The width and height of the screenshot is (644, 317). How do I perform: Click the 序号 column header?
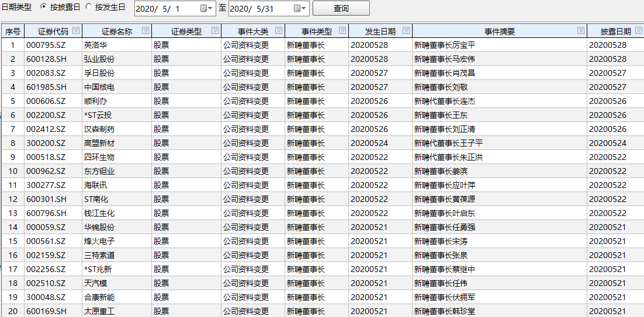pyautogui.click(x=13, y=31)
